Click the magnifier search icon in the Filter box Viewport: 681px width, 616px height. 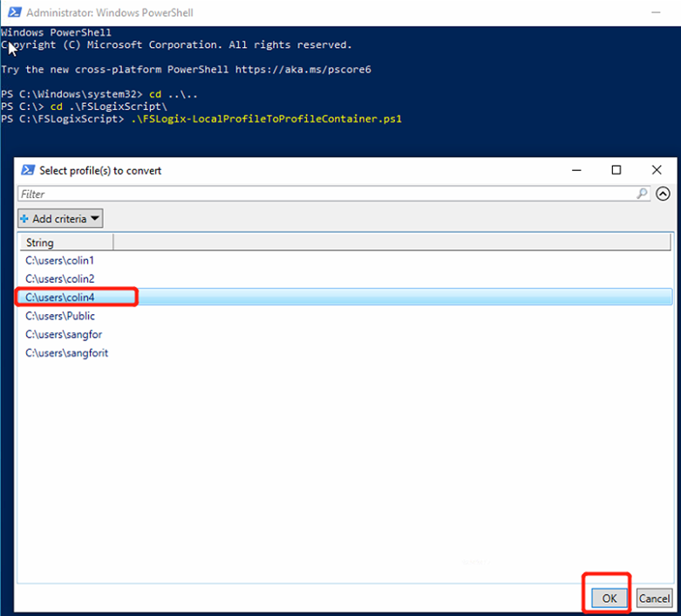[643, 194]
